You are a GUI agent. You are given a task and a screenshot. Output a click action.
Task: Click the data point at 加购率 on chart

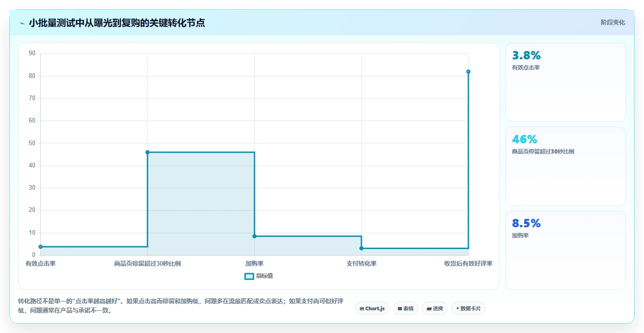coord(254,236)
